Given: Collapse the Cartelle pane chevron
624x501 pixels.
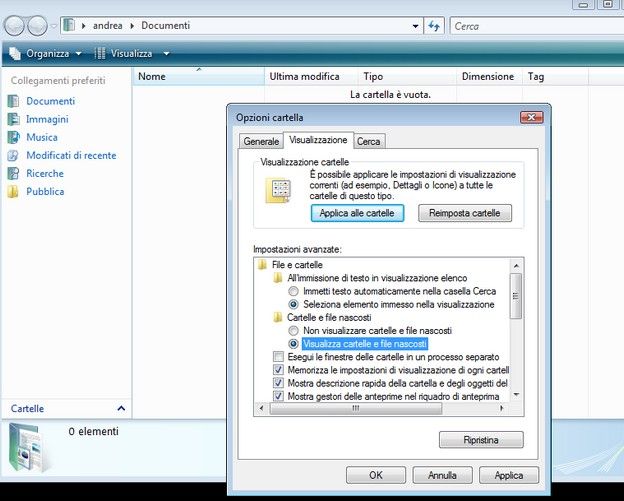Looking at the screenshot, I should [121, 408].
